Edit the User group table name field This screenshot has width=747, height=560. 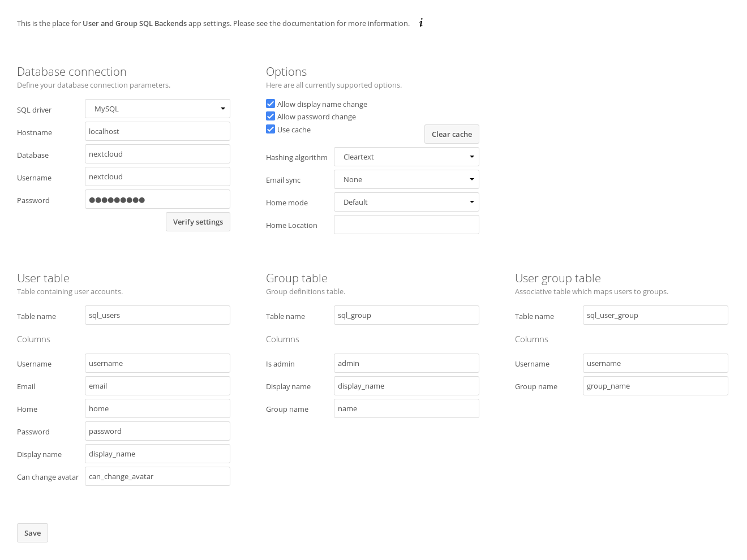tap(655, 315)
